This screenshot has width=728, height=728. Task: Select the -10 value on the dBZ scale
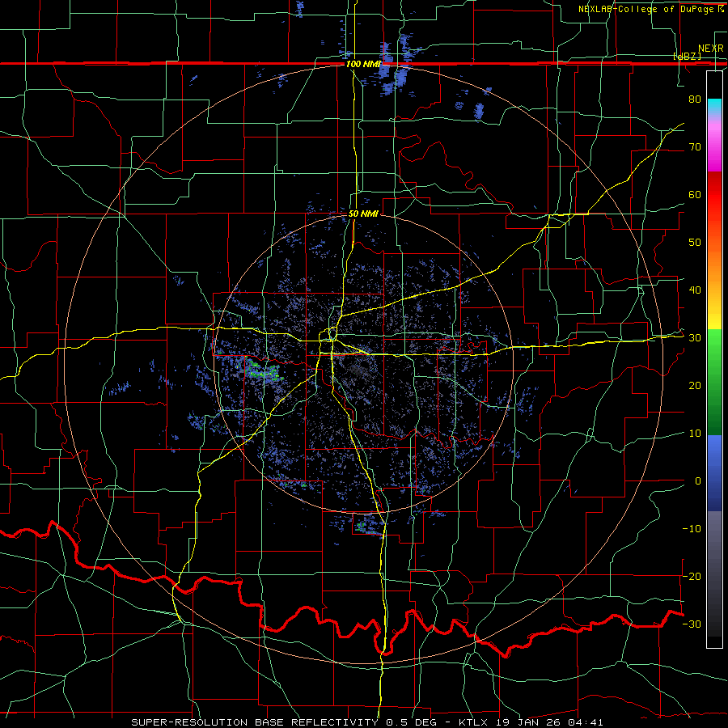coord(692,529)
